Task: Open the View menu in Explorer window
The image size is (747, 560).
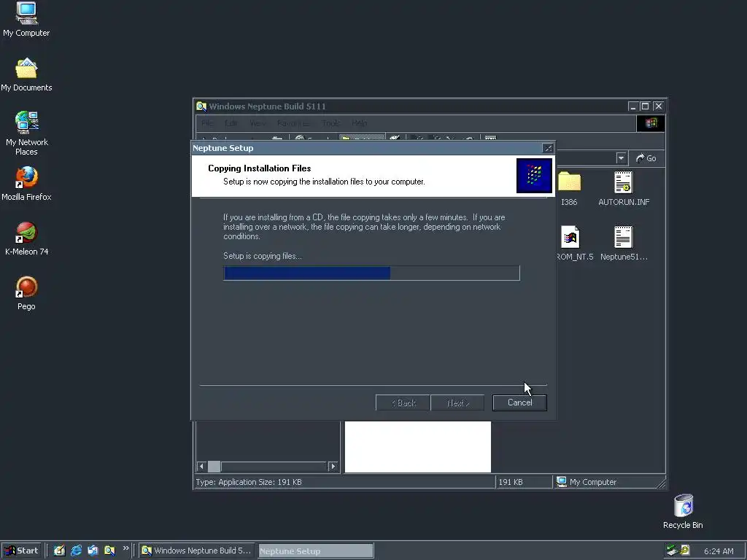Action: (258, 123)
